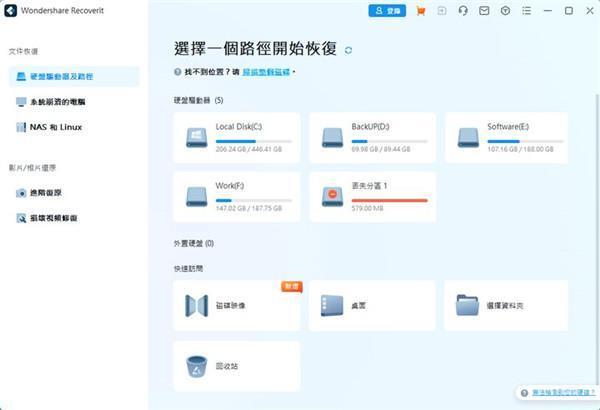Select the BackUP(D:) drive card

click(x=373, y=138)
